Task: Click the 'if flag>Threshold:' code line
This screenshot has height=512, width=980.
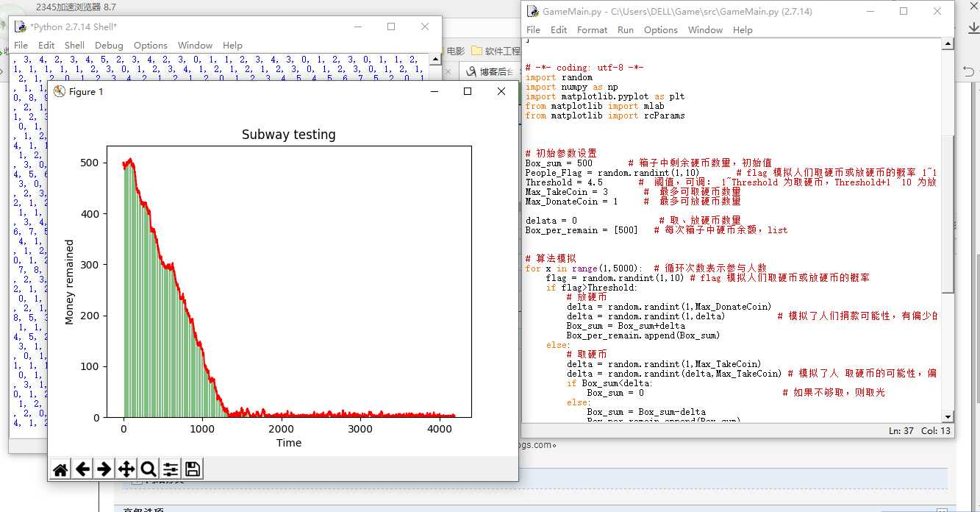Action: [592, 288]
